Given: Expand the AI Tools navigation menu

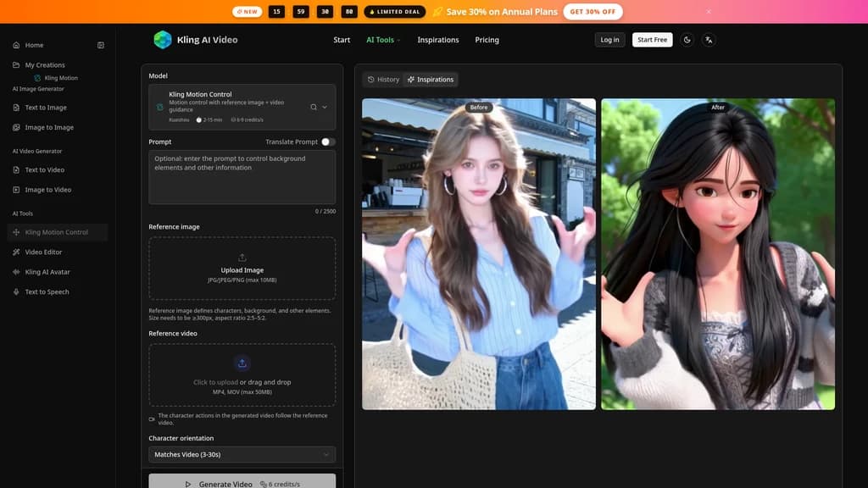Looking at the screenshot, I should (x=383, y=40).
